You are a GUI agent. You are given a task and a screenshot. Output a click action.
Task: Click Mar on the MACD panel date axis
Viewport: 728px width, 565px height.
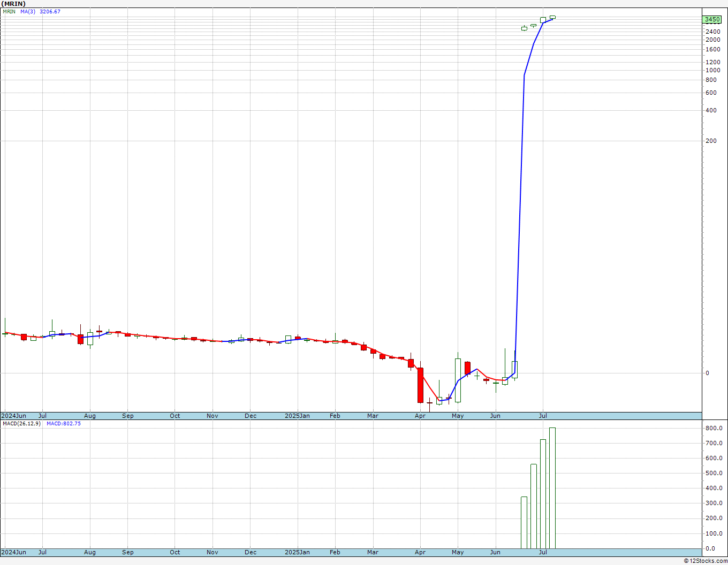coord(373,552)
